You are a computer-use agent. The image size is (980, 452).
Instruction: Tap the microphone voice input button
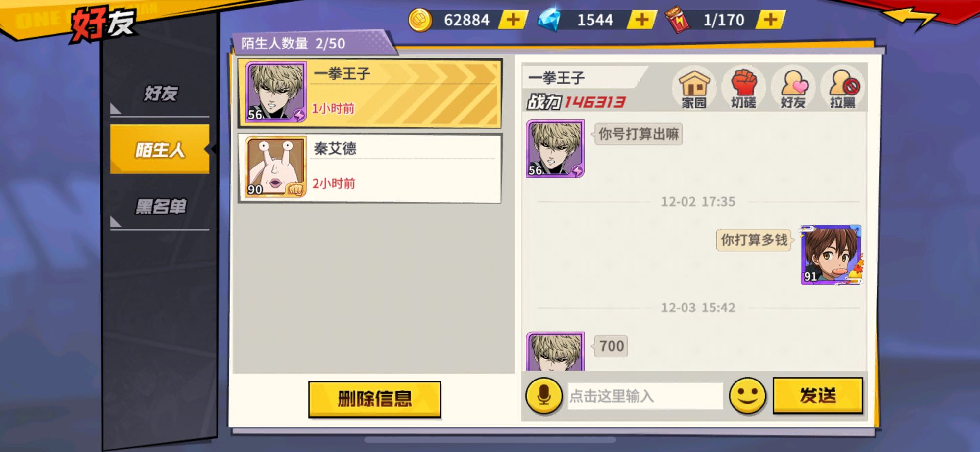[x=544, y=396]
